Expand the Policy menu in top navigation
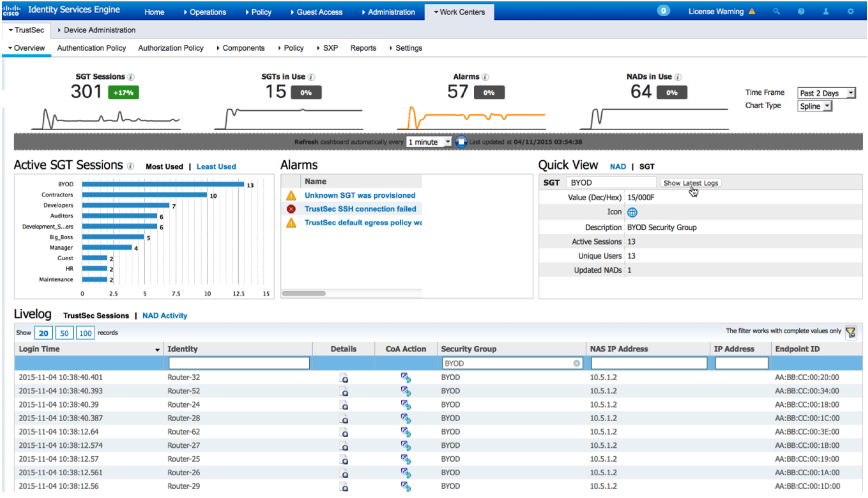Screen dimensions: 868x498 click(258, 12)
